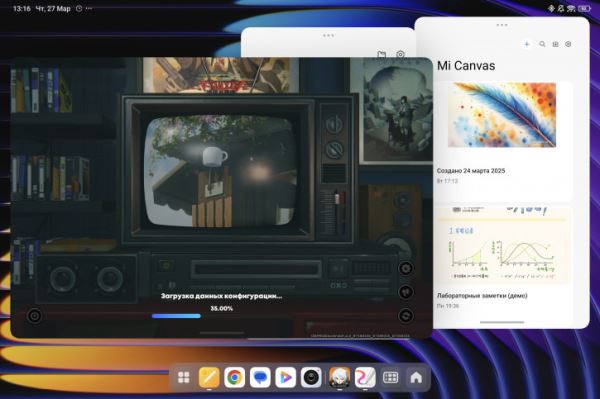This screenshot has width=600, height=399.
Task: Open the Messages app in dock
Action: pyautogui.click(x=260, y=377)
